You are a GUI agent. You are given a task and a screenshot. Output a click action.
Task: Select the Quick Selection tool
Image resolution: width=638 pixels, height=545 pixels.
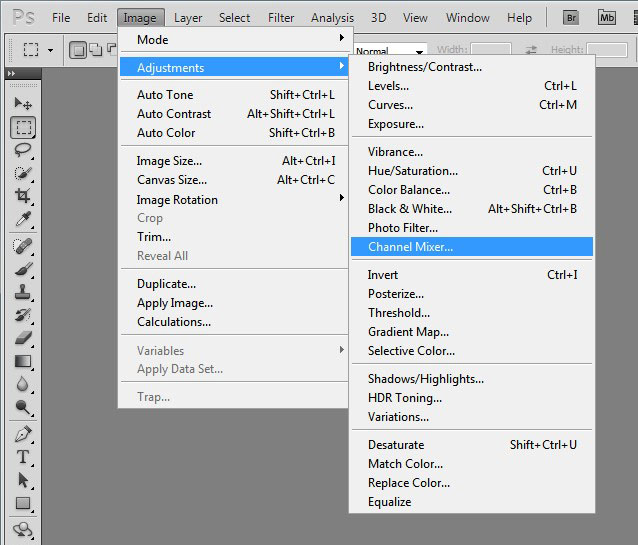click(x=23, y=173)
